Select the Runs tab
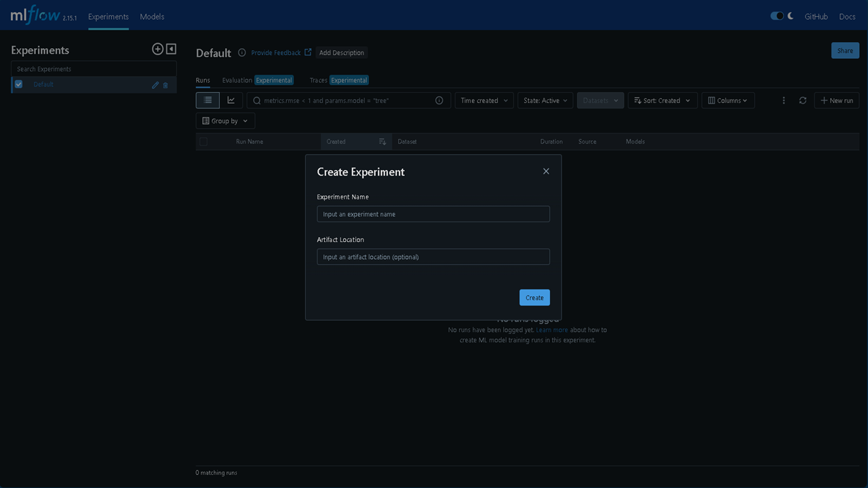 click(203, 80)
